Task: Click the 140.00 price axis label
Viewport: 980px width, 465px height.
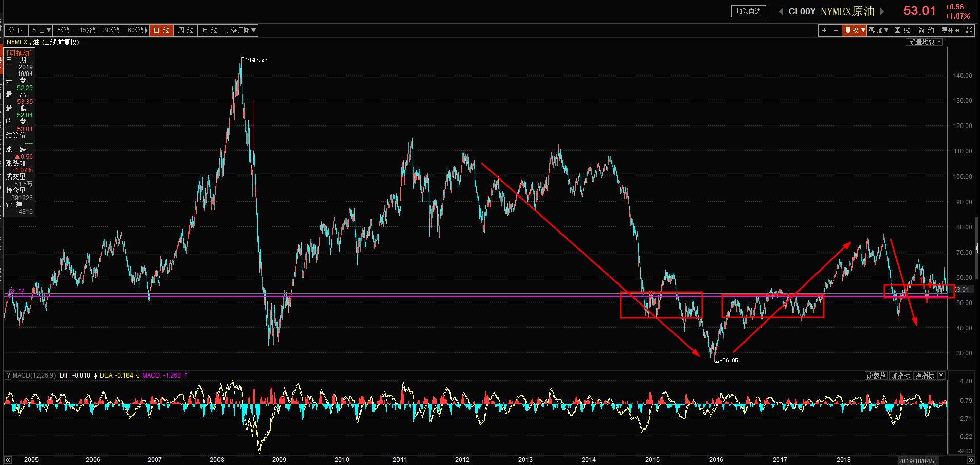Action: click(x=963, y=75)
